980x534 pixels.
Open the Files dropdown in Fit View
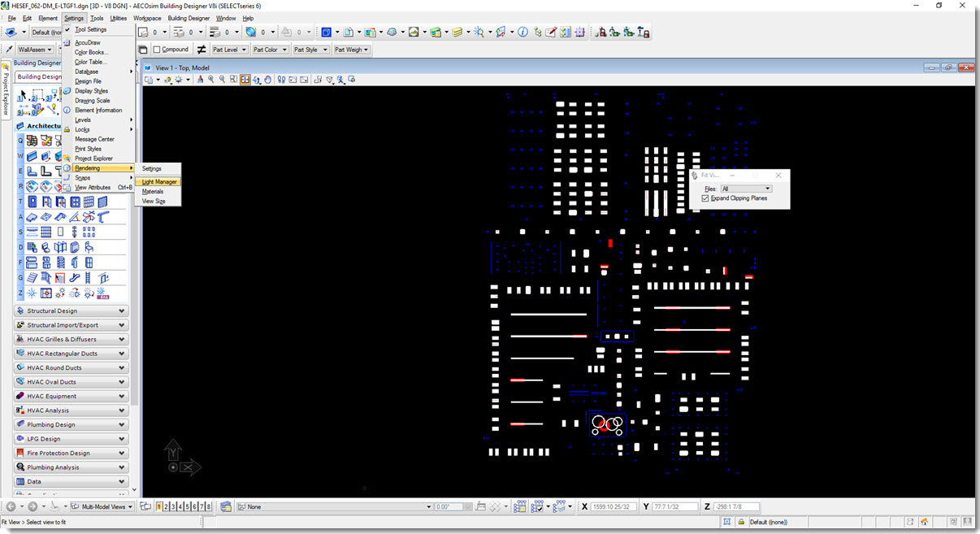pos(746,189)
